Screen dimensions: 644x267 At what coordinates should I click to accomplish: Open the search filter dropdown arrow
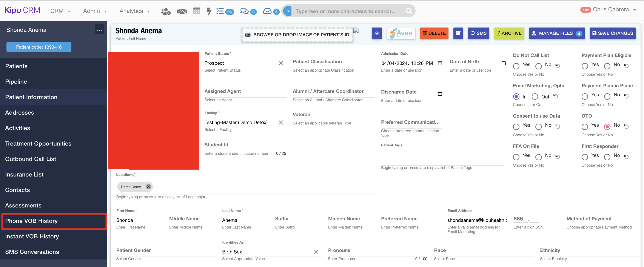tap(288, 11)
